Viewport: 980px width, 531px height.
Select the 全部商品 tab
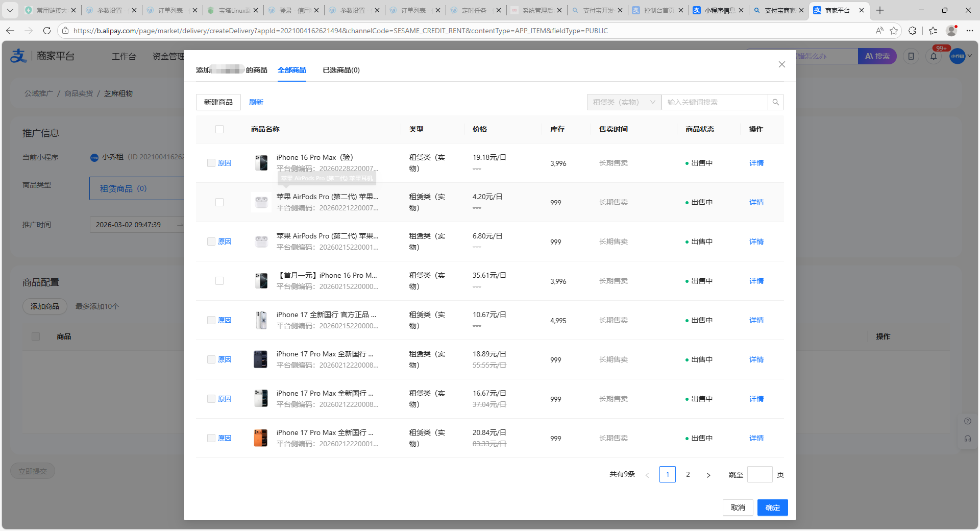pos(292,70)
